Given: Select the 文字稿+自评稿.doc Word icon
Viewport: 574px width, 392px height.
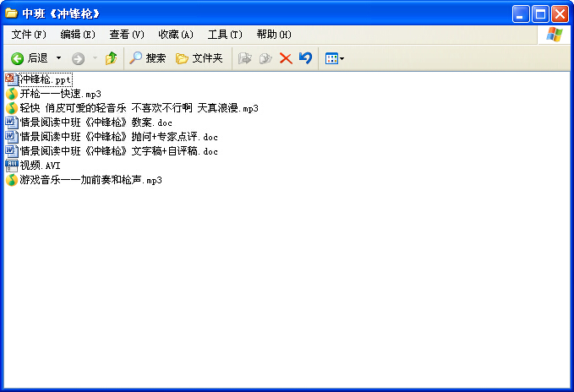Looking at the screenshot, I should (x=12, y=151).
